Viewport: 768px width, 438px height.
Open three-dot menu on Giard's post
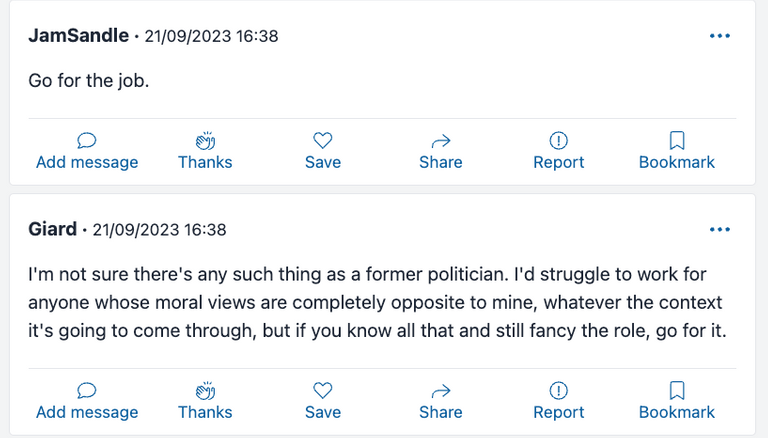pyautogui.click(x=720, y=230)
